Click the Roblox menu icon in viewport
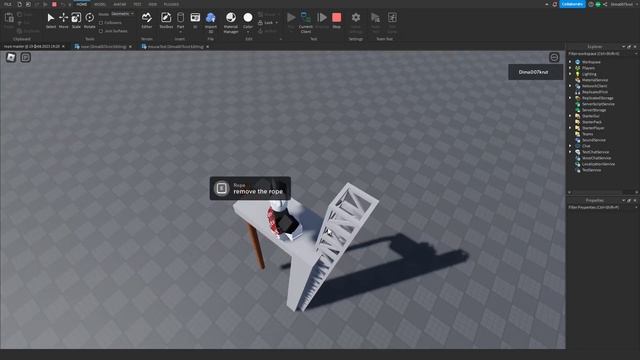This screenshot has height=360, width=640. pos(11,57)
